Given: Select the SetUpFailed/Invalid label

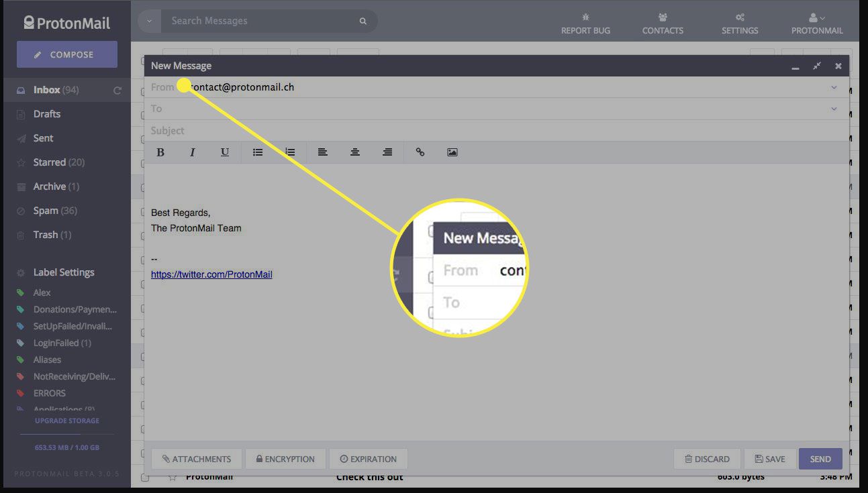Looking at the screenshot, I should pos(73,326).
